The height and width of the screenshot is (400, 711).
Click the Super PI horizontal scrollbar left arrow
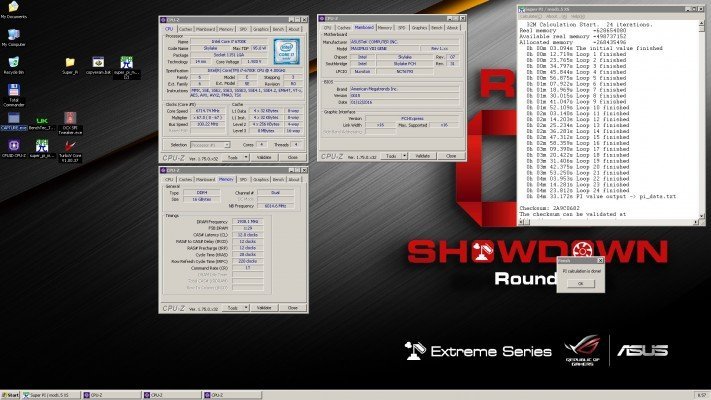[521, 222]
